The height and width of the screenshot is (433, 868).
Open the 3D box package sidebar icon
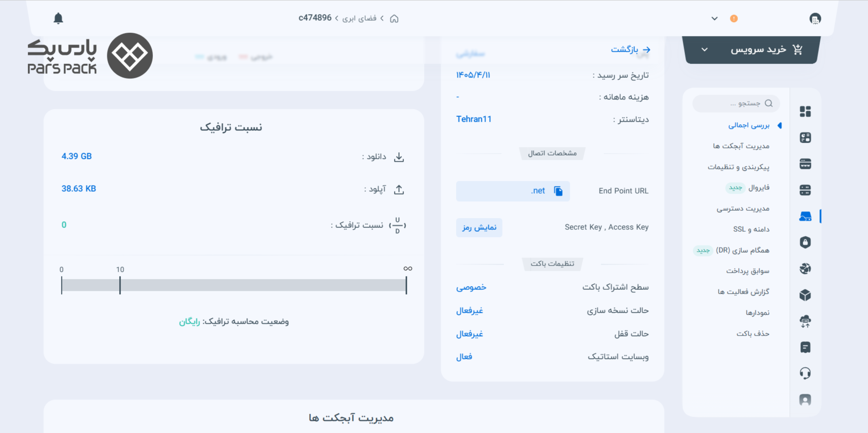point(805,295)
